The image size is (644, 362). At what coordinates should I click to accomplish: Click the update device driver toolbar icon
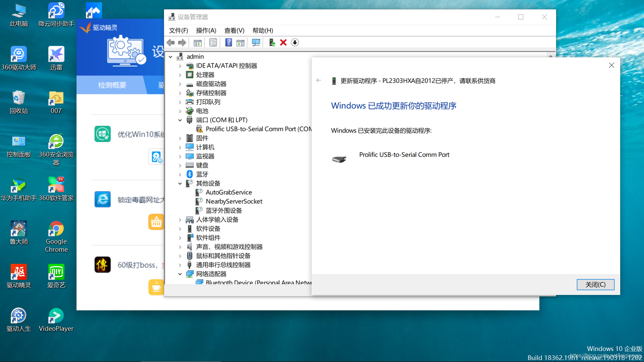(x=272, y=43)
